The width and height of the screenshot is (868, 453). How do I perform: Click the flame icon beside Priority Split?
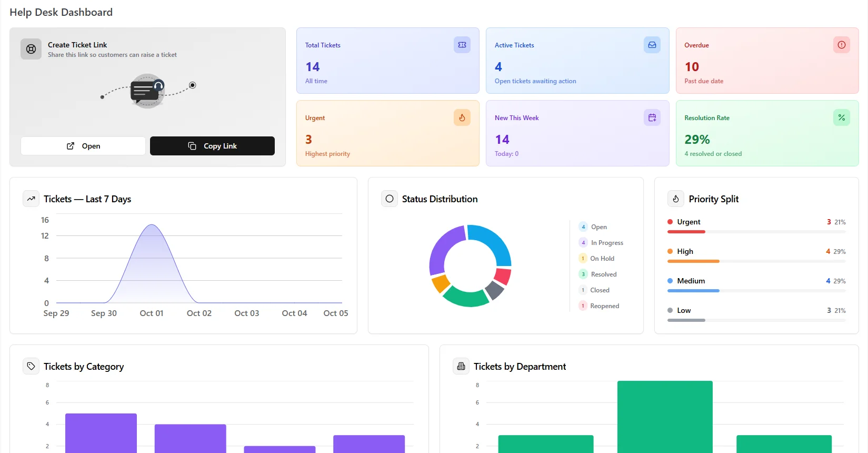point(676,199)
